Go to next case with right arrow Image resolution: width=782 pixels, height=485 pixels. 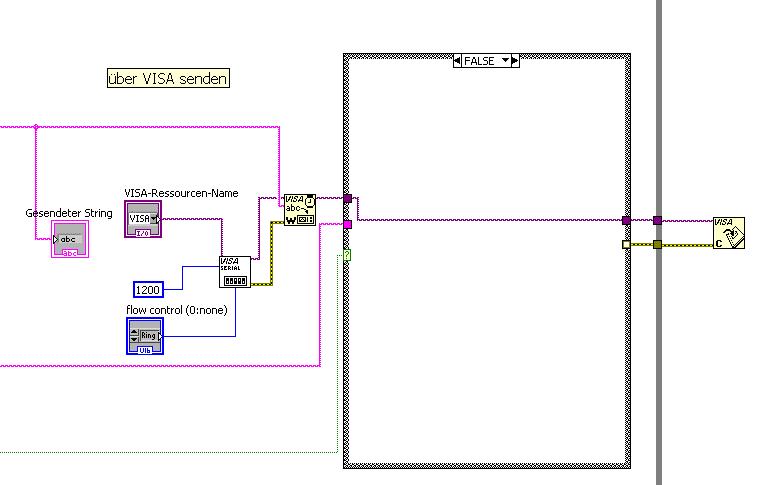516,61
